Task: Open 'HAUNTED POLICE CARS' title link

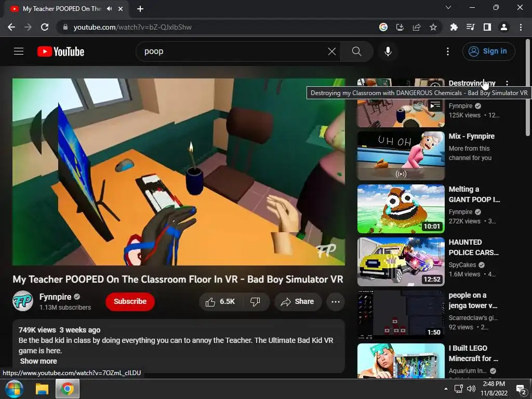Action: click(x=474, y=247)
